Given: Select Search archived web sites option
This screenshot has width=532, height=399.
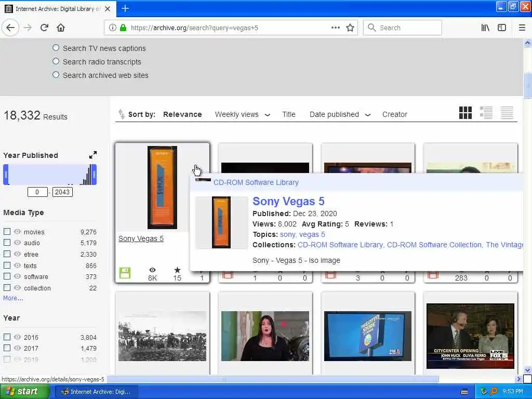Looking at the screenshot, I should [56, 75].
